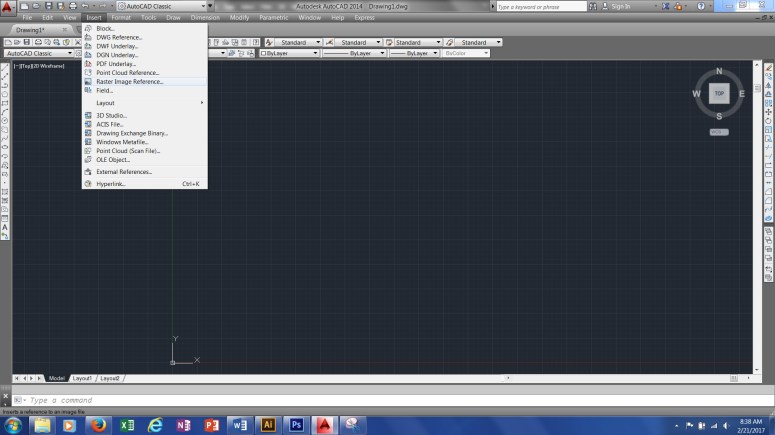Viewport: 775px width, 435px height.
Task: Open Photoshop from the taskbar
Action: [x=296, y=424]
